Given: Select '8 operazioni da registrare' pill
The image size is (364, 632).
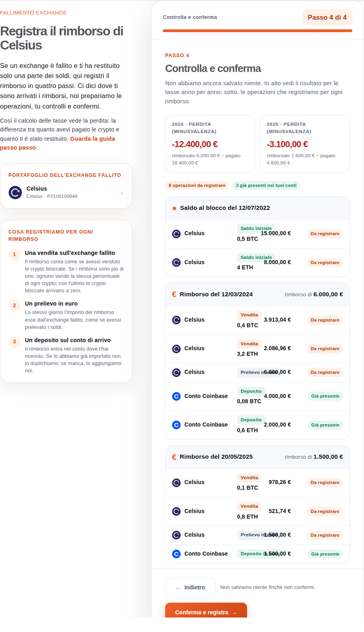Looking at the screenshot, I should pos(197,185).
